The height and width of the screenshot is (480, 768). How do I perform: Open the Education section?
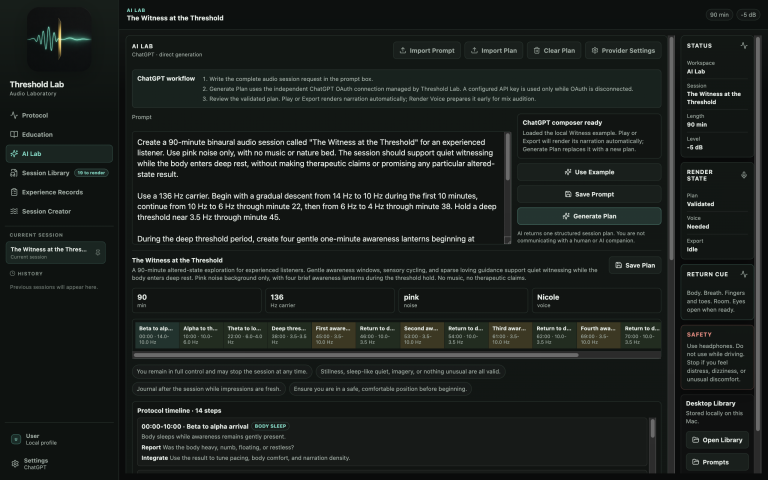click(x=59, y=135)
